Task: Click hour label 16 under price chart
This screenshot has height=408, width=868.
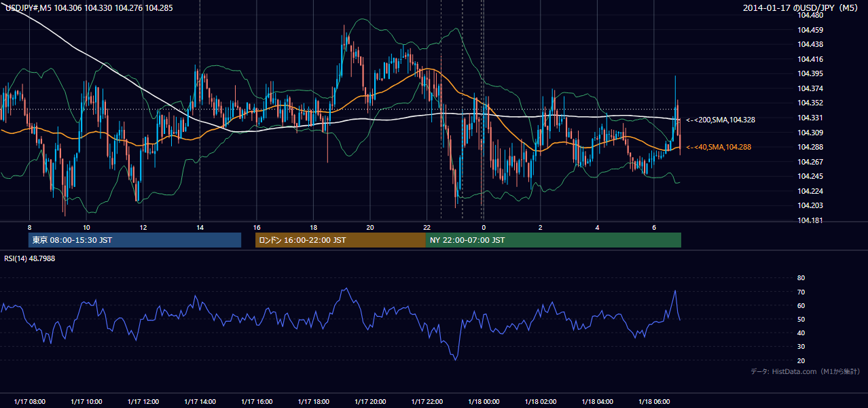Action: [257, 226]
